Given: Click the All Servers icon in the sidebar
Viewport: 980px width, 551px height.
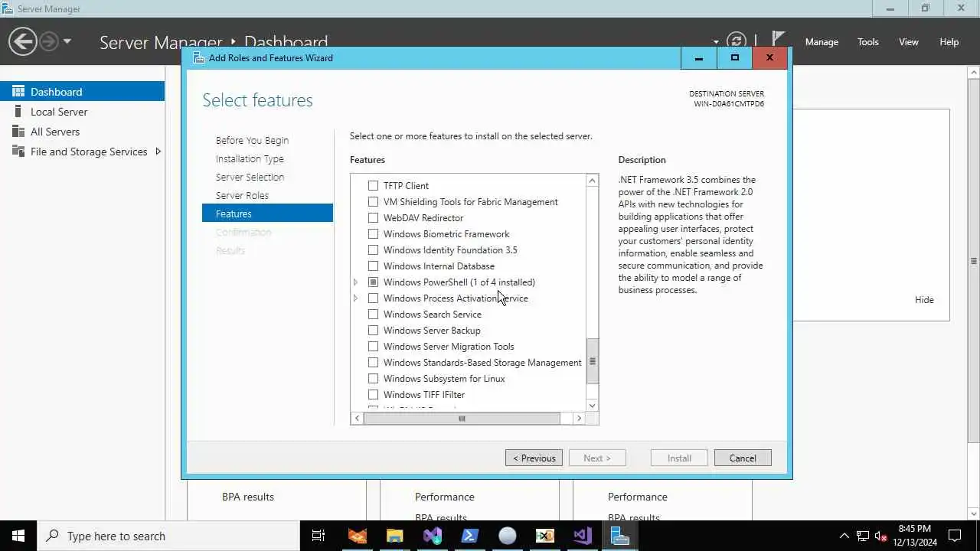Looking at the screenshot, I should 18,131.
